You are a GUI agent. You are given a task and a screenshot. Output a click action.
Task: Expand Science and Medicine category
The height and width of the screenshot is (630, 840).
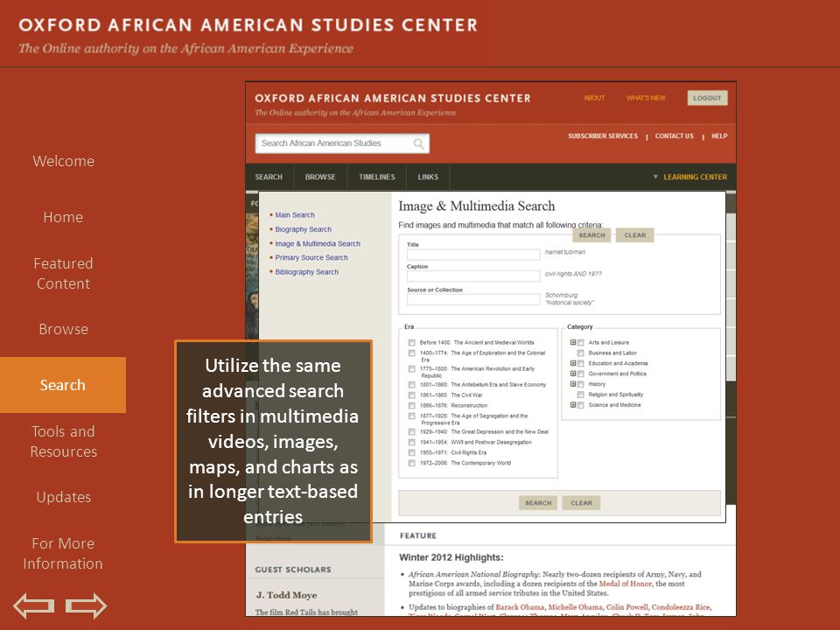(572, 405)
